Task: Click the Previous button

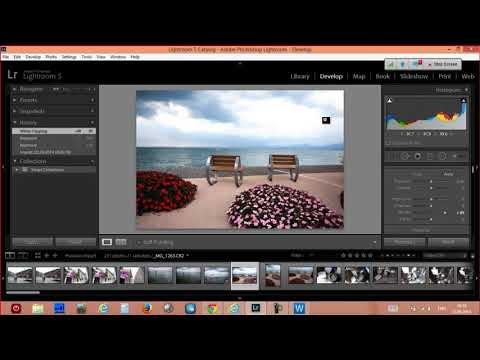Action: click(404, 242)
